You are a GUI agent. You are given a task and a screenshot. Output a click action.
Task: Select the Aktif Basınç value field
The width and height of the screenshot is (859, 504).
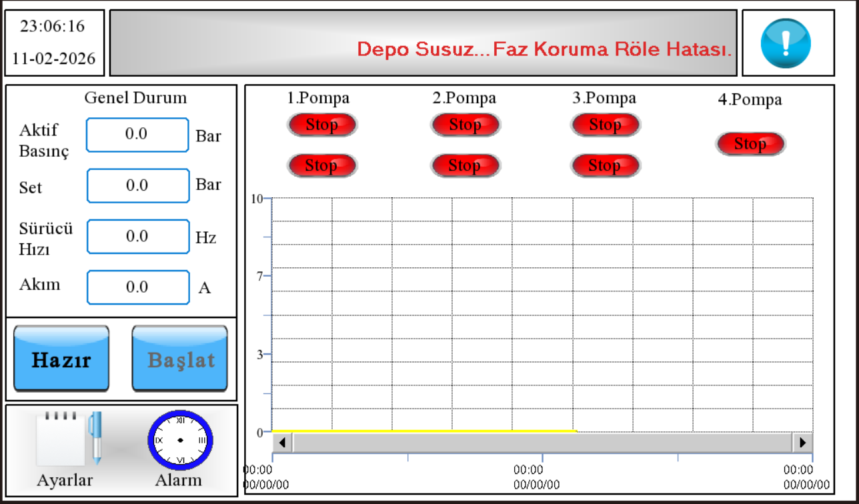tap(137, 135)
